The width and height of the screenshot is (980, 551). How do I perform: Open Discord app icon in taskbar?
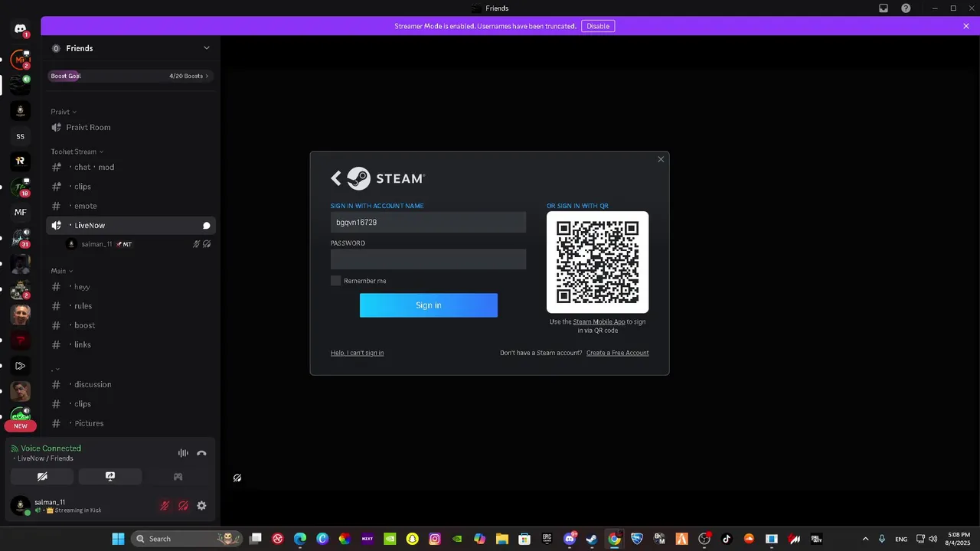[x=570, y=539]
